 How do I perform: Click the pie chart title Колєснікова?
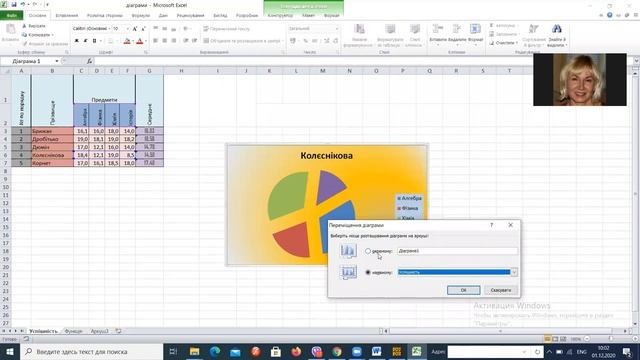(x=327, y=156)
